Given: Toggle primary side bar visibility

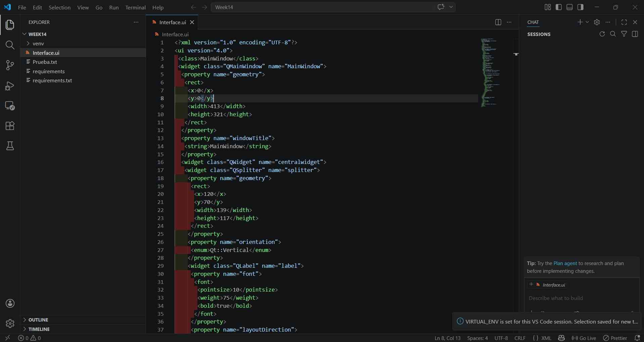Looking at the screenshot, I should coord(559,7).
